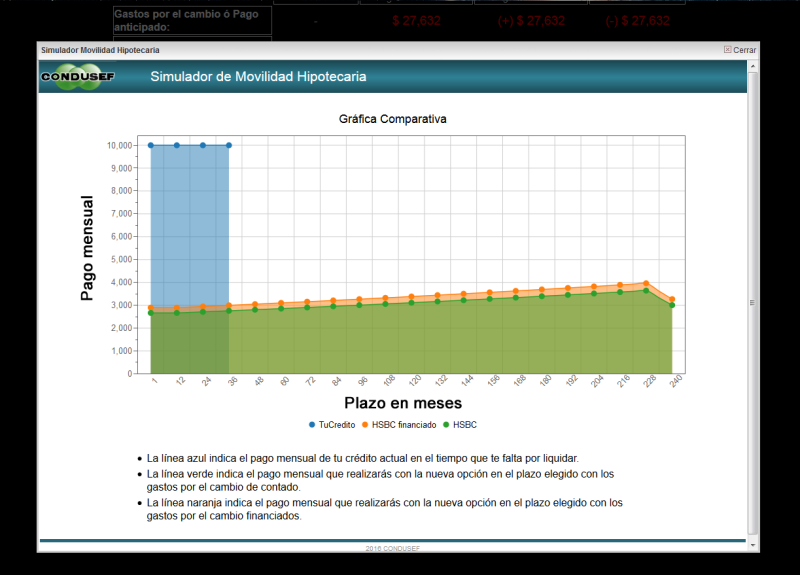The image size is (800, 575).
Task: Click the bullet text about 'línea naranja'
Action: (x=385, y=509)
